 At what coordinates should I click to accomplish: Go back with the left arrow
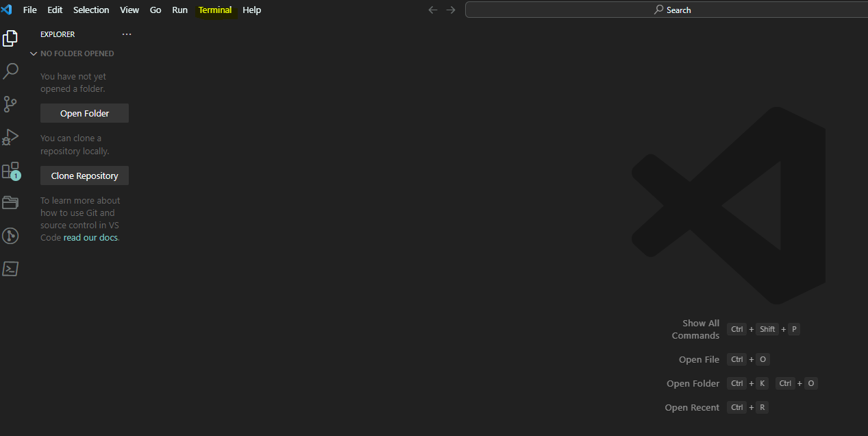pyautogui.click(x=432, y=10)
